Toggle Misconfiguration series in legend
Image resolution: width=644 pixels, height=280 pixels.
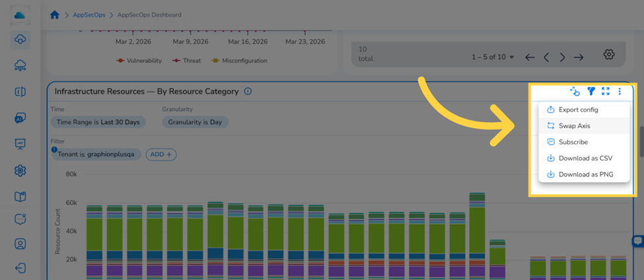[x=239, y=60]
